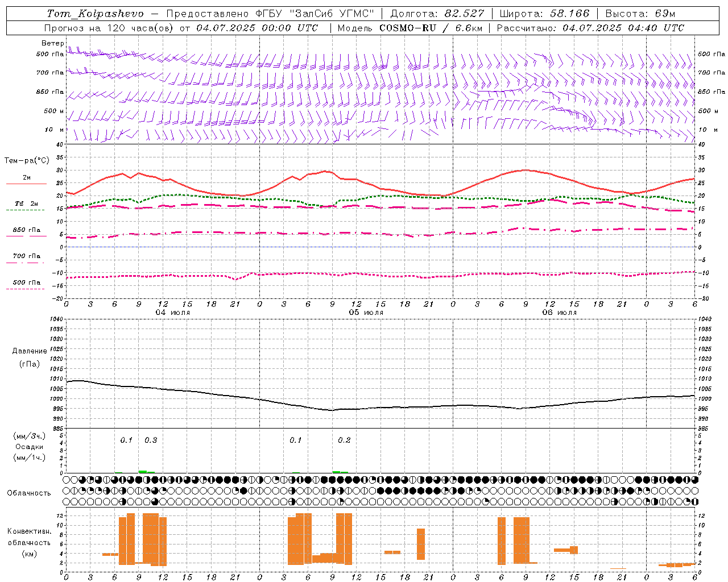This screenshot has height=582, width=728.
Task: Click the '05 июля' date label
Action: point(366,313)
